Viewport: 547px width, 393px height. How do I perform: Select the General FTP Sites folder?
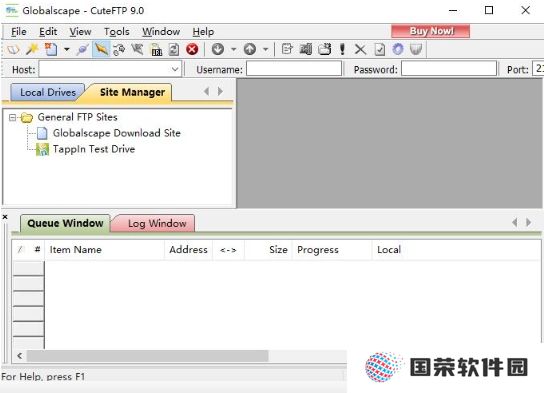77,117
